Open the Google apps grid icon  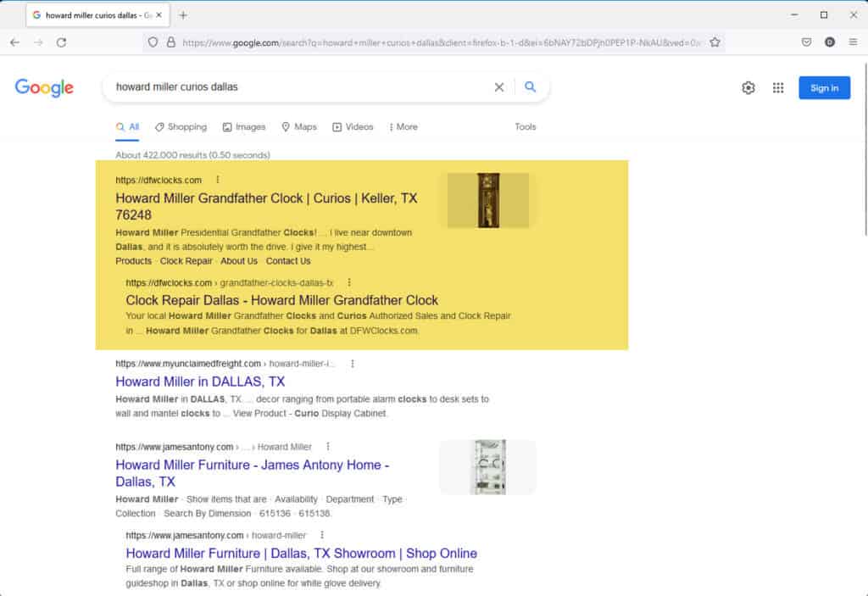778,87
